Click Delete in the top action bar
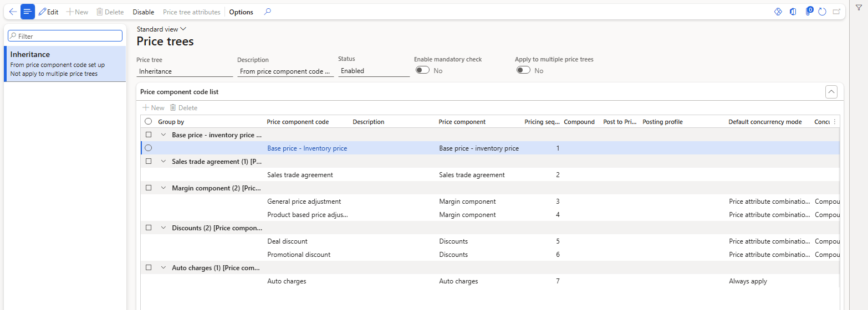The width and height of the screenshot is (868, 310). 110,12
